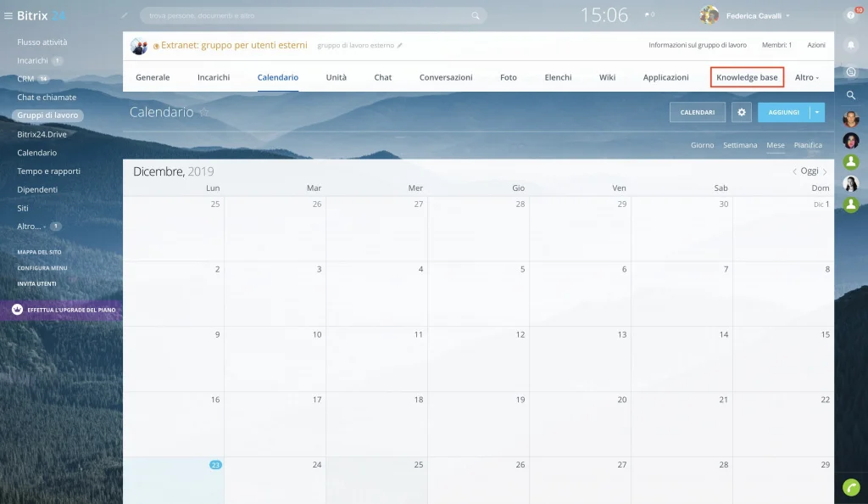Open Gruppi di lavoro in left menu
This screenshot has width=868, height=504.
point(47,115)
